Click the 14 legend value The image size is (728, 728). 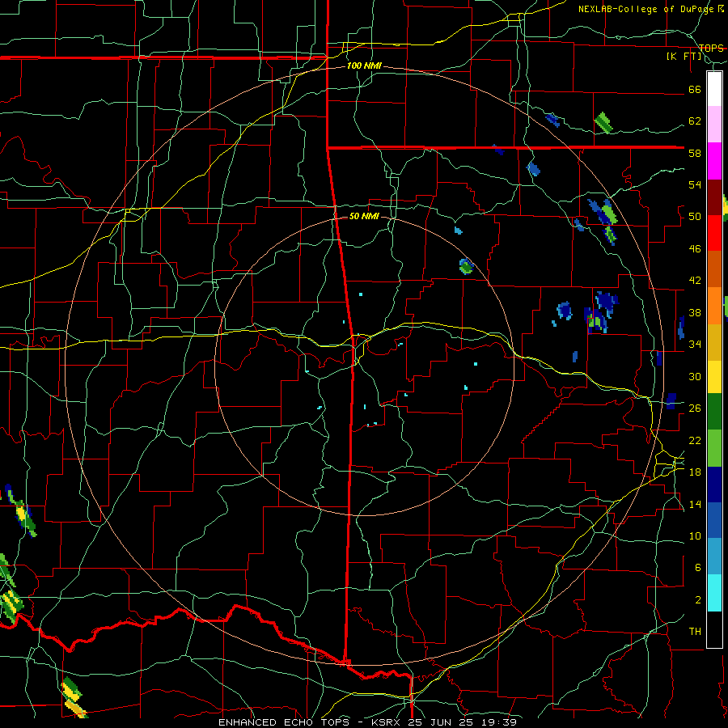tap(695, 504)
